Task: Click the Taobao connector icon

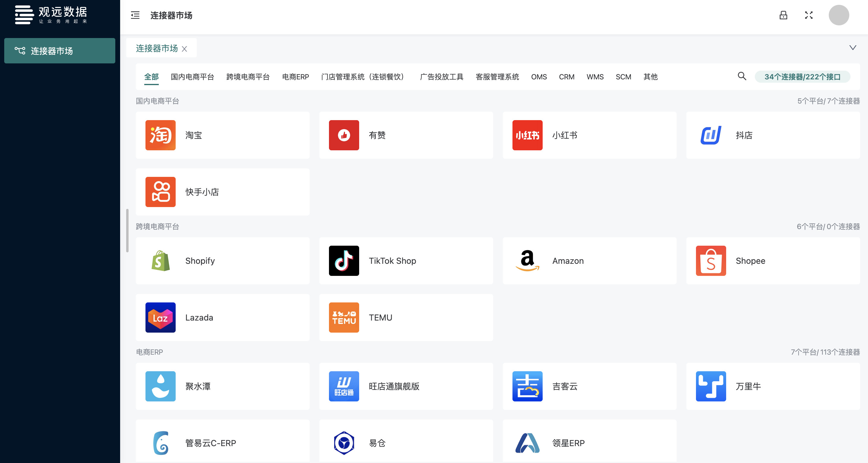Action: (160, 135)
